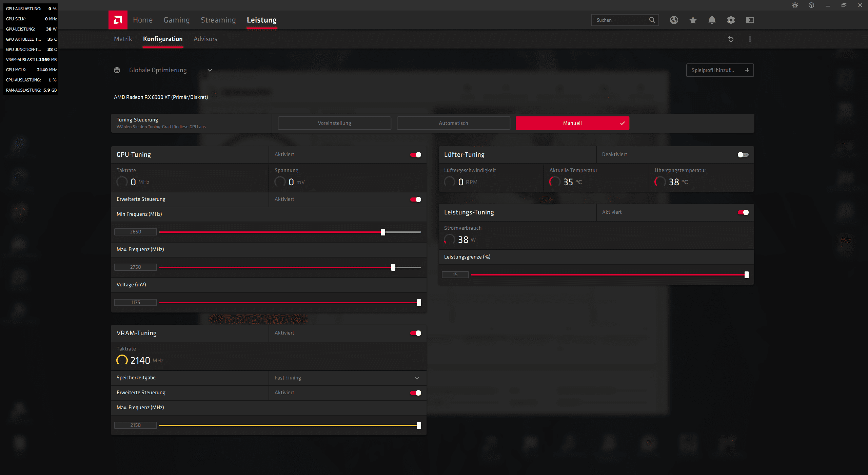This screenshot has width=868, height=475.
Task: Switch to the Metrik sub-tab
Action: point(123,39)
